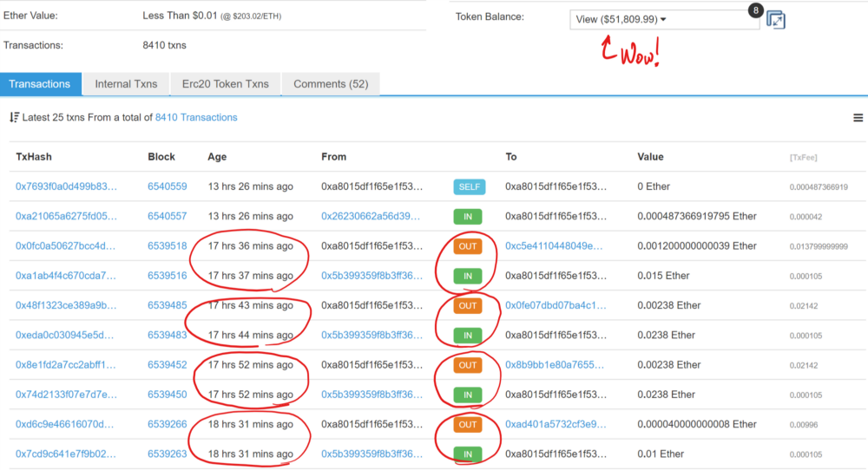Open the token balance expand view icon
This screenshot has height=470, width=868.
[x=775, y=20]
